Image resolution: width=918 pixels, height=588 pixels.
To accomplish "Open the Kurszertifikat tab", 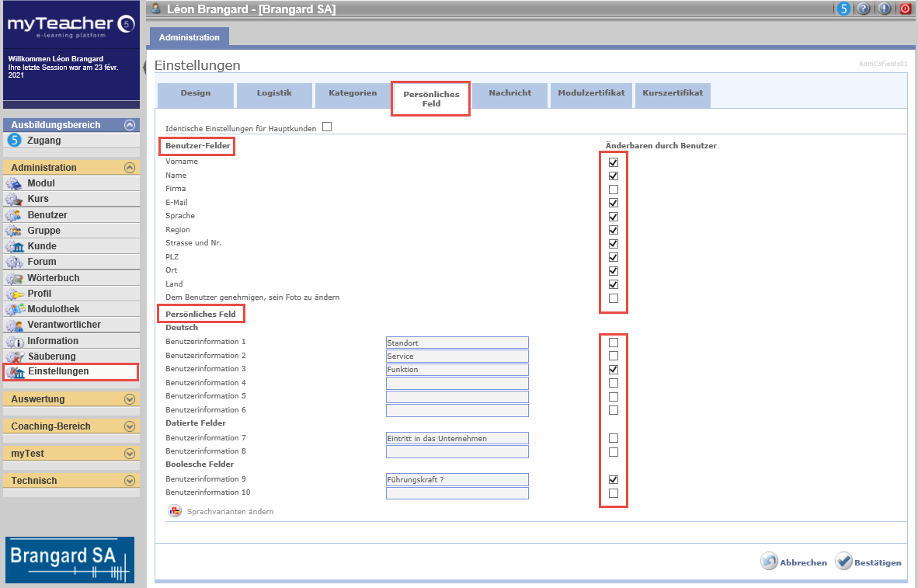I will point(673,93).
